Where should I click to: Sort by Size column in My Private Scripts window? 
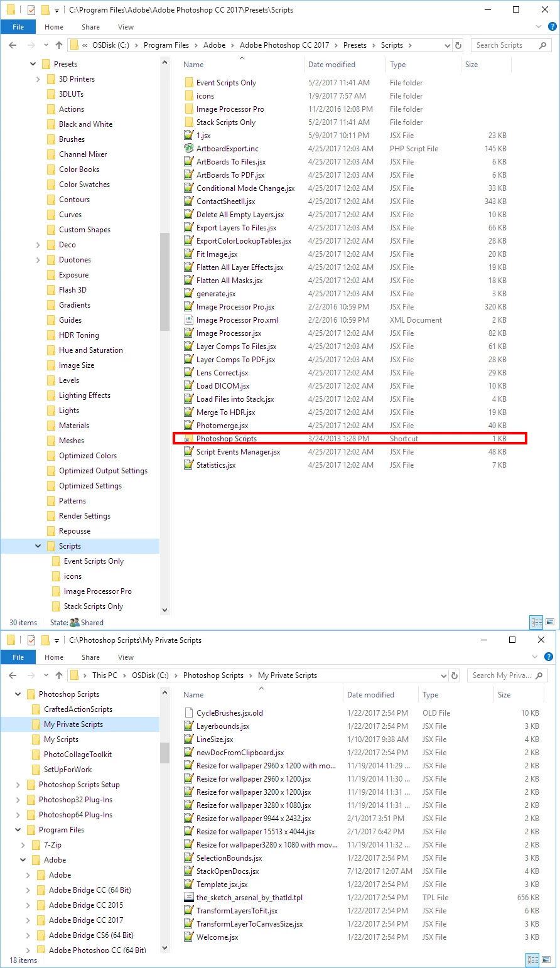point(520,695)
